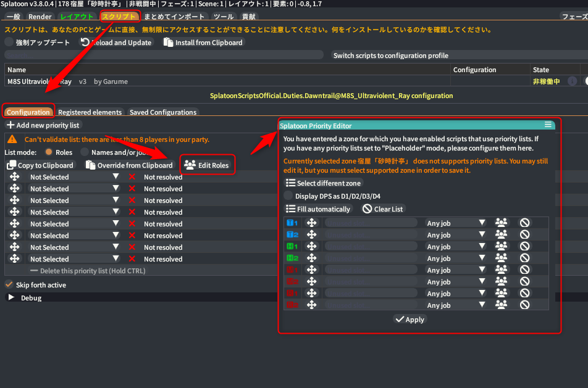Clear the M2 slot with its ban icon
Image resolution: width=588 pixels, height=388 pixels.
(524, 282)
